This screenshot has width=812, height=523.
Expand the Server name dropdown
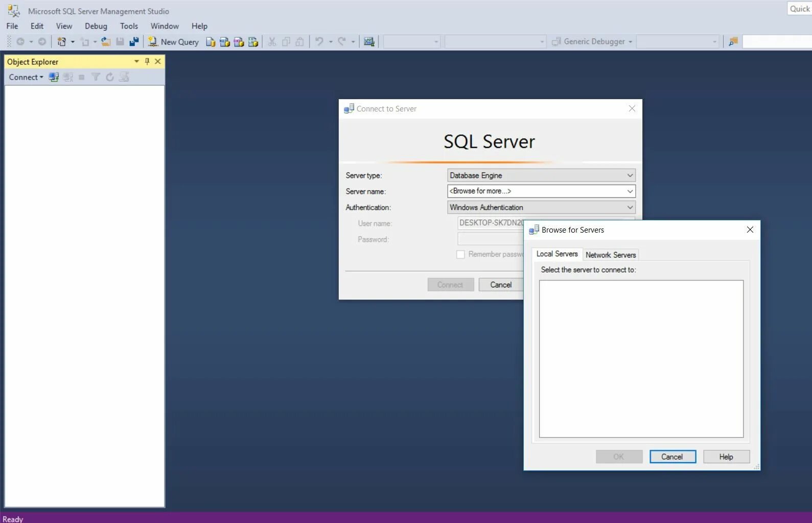[x=630, y=191]
